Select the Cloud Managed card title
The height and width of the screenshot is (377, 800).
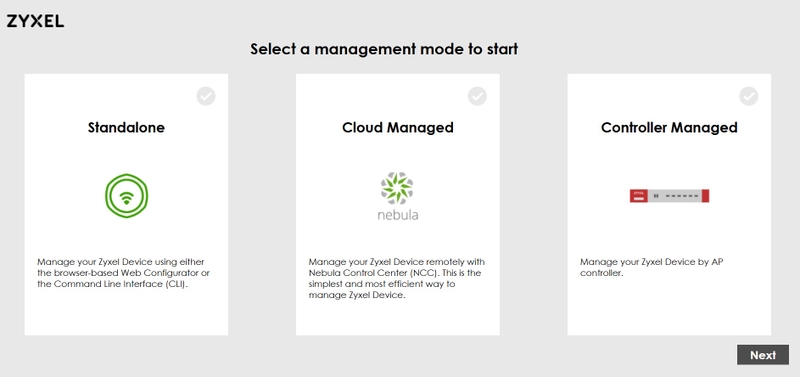coord(398,127)
